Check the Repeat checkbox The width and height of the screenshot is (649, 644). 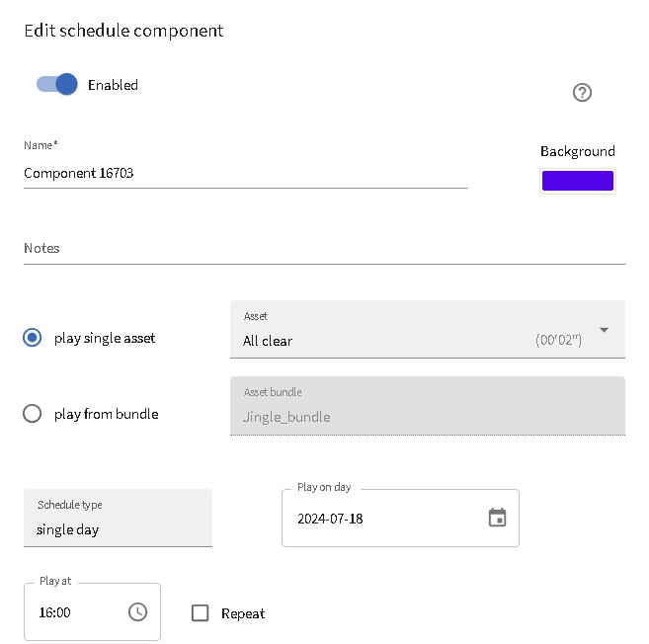click(x=201, y=613)
